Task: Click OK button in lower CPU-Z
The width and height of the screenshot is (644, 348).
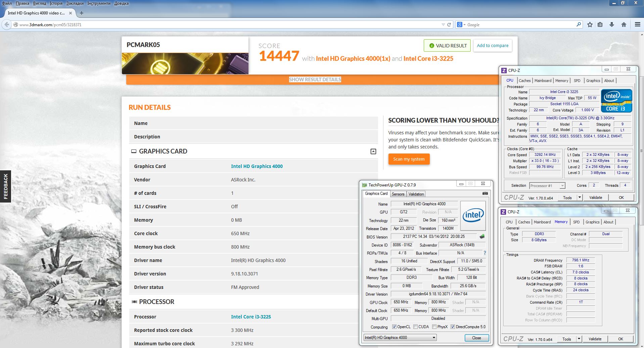Action: coord(620,339)
